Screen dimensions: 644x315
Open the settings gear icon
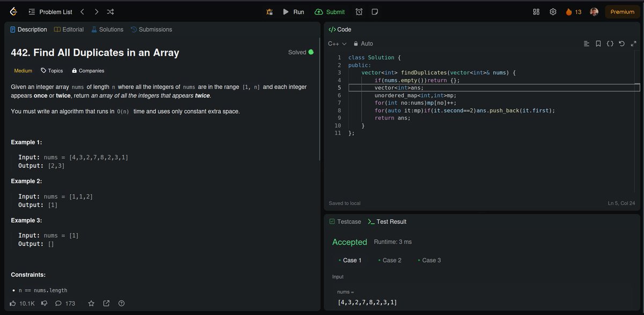coord(553,12)
